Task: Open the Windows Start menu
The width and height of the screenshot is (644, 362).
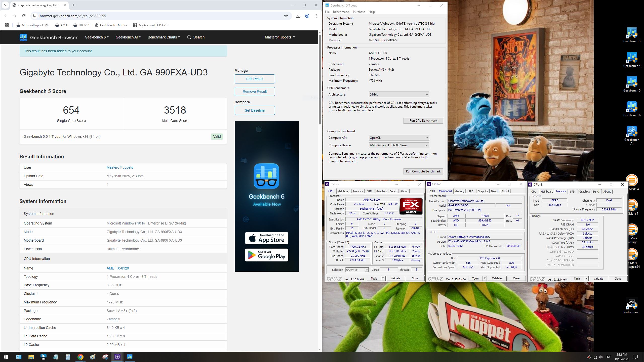Action: point(6,357)
